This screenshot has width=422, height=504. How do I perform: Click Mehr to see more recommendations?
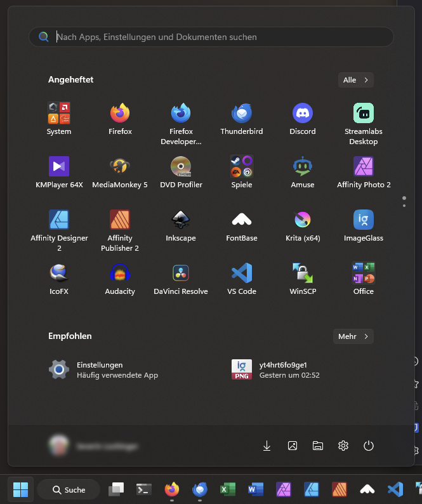click(x=353, y=336)
